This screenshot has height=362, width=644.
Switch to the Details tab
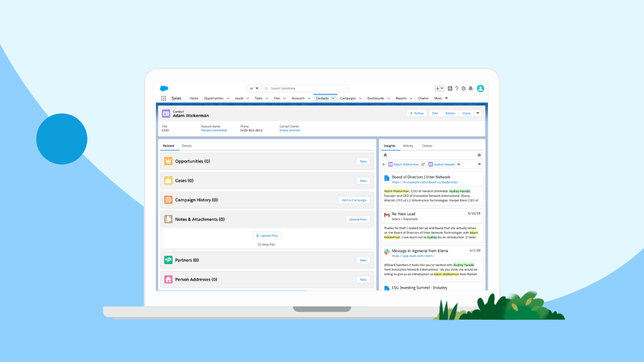(187, 145)
